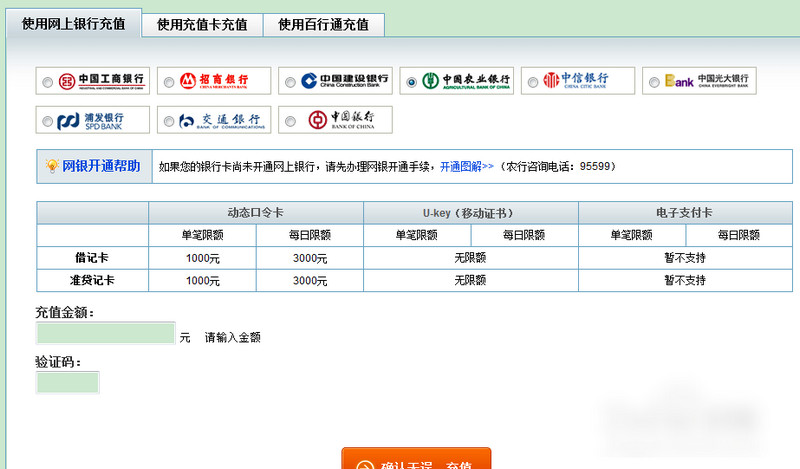Switch to the 使用百行通充值 tab
Image resolution: width=800 pixels, height=469 pixels.
323,25
